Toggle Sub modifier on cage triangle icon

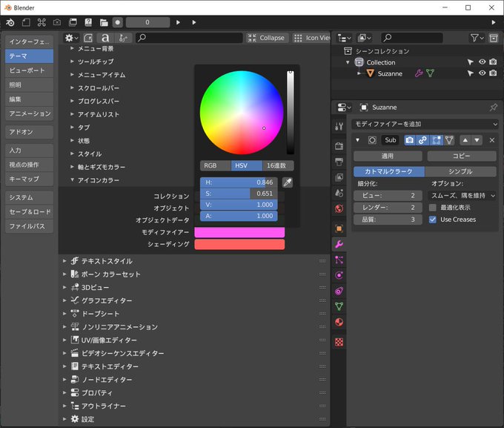(x=449, y=140)
